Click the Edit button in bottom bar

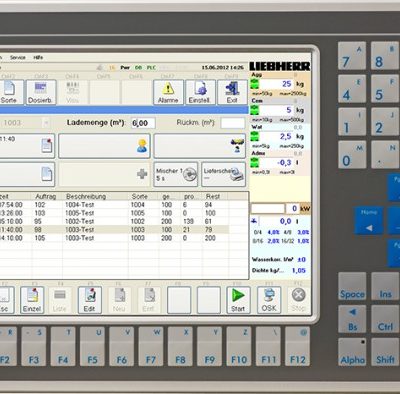(89, 300)
